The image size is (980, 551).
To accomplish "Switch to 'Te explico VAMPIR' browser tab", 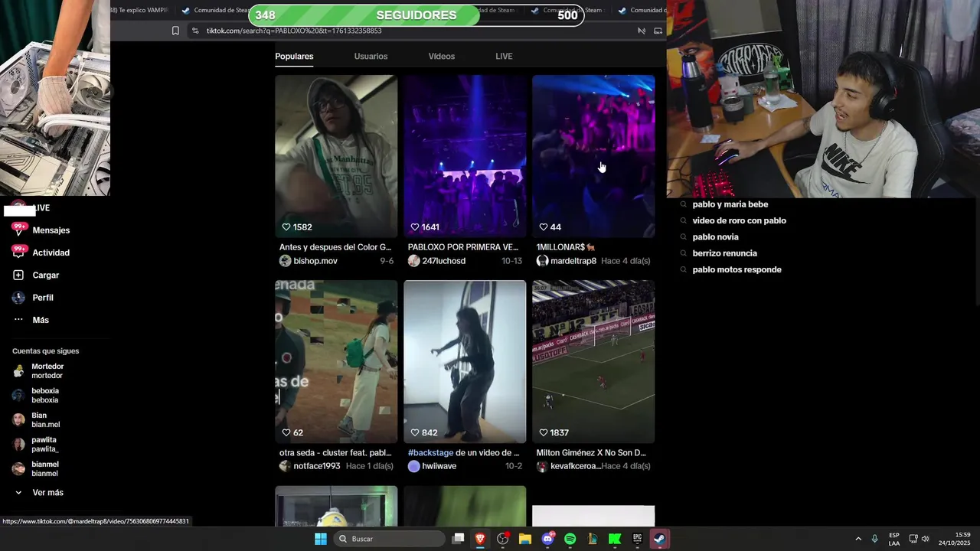I will [x=139, y=10].
